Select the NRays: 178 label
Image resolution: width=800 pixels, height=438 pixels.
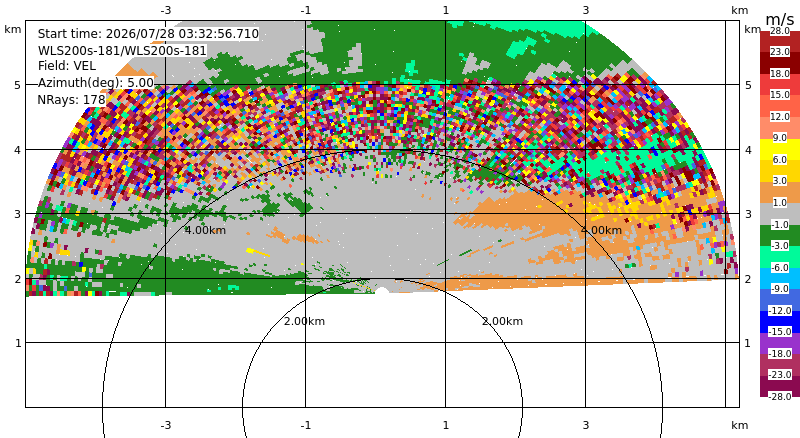click(71, 100)
